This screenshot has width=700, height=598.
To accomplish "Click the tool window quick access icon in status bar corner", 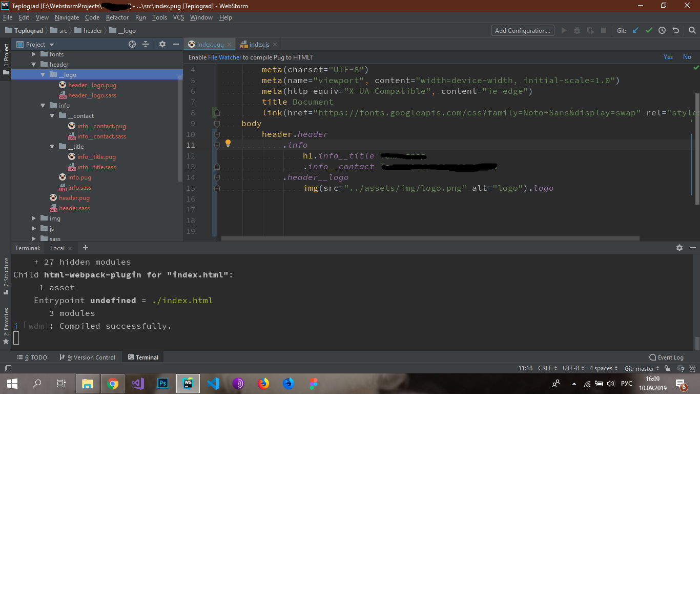I will click(x=8, y=368).
